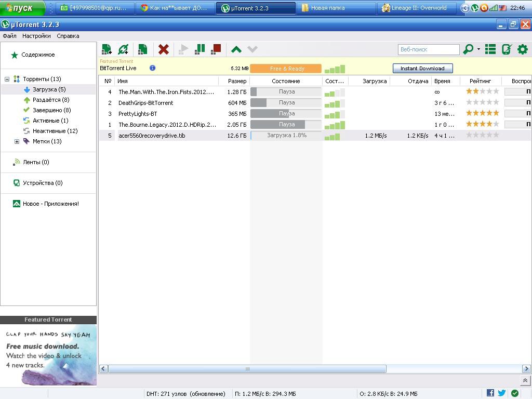Switch to Новая папка in the taskbar
This screenshot has width=532, height=399.
336,8
